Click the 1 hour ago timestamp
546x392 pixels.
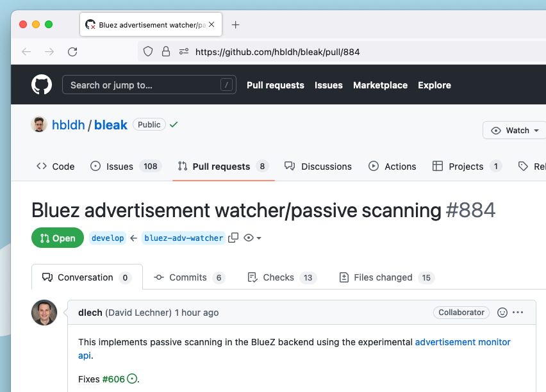coord(197,313)
